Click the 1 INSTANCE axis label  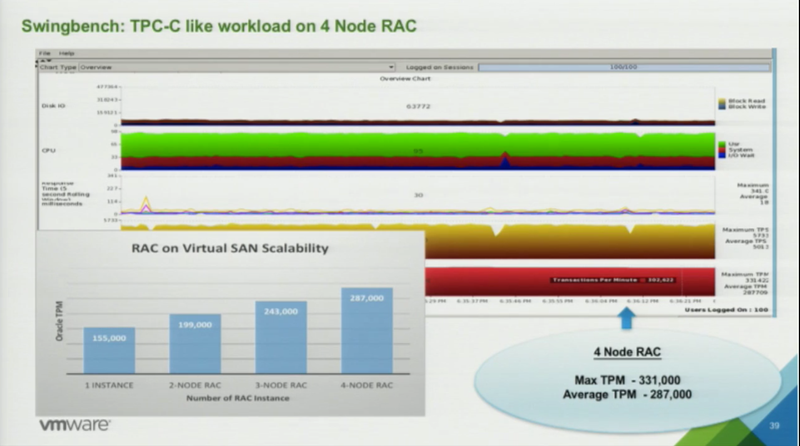[109, 385]
